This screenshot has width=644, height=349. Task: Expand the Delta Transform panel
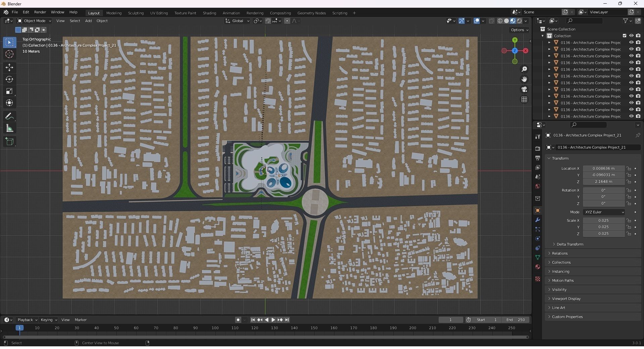click(x=570, y=244)
